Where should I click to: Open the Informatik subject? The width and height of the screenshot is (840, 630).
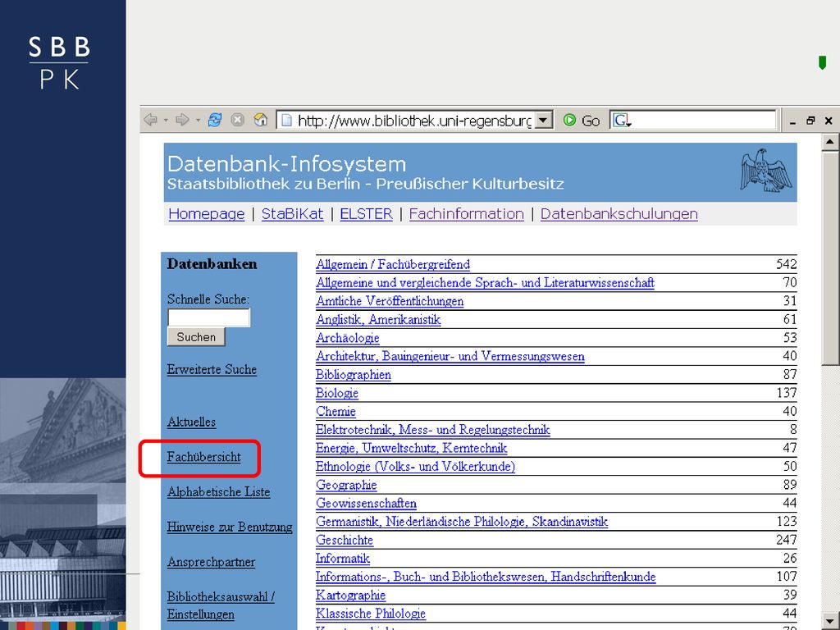point(343,558)
